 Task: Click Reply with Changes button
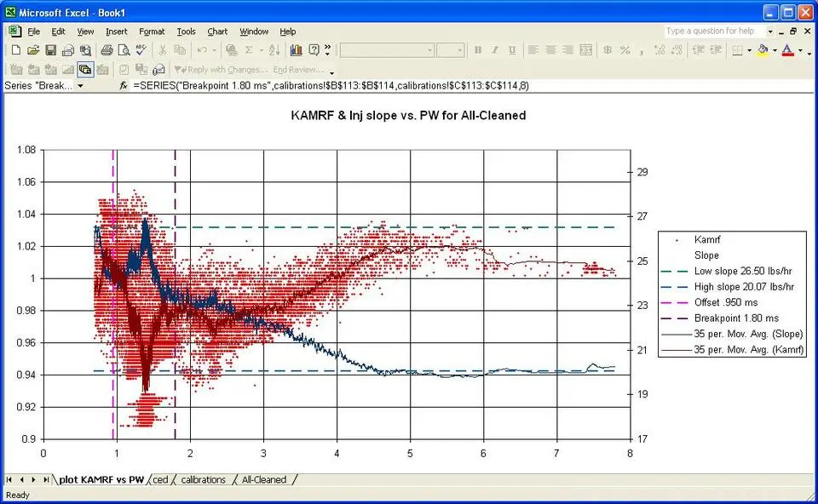(x=221, y=69)
